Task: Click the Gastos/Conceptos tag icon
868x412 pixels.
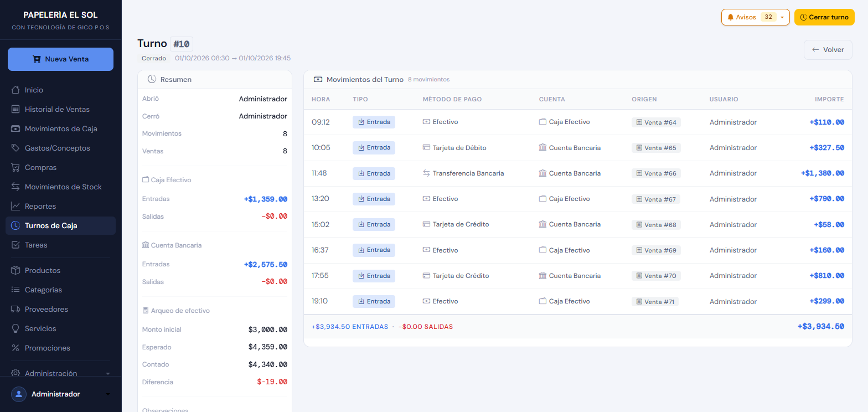Action: pyautogui.click(x=15, y=148)
